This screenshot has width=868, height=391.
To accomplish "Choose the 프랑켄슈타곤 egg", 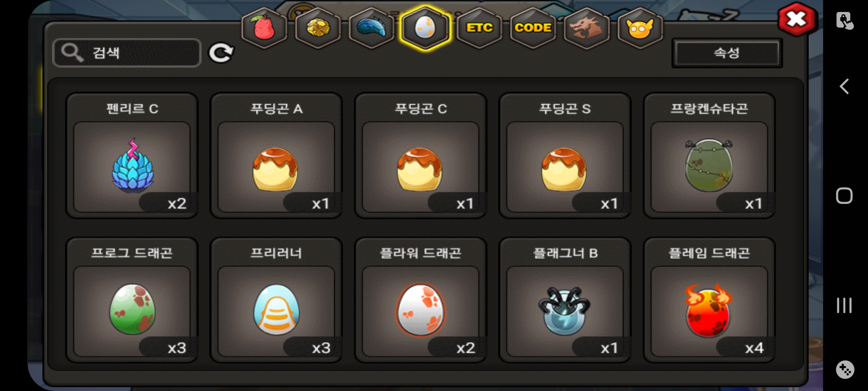I will click(x=709, y=156).
